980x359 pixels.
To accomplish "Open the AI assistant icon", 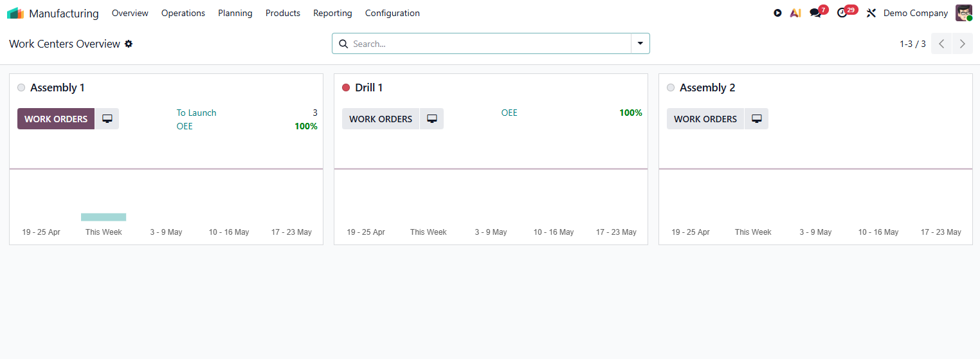I will tap(795, 13).
